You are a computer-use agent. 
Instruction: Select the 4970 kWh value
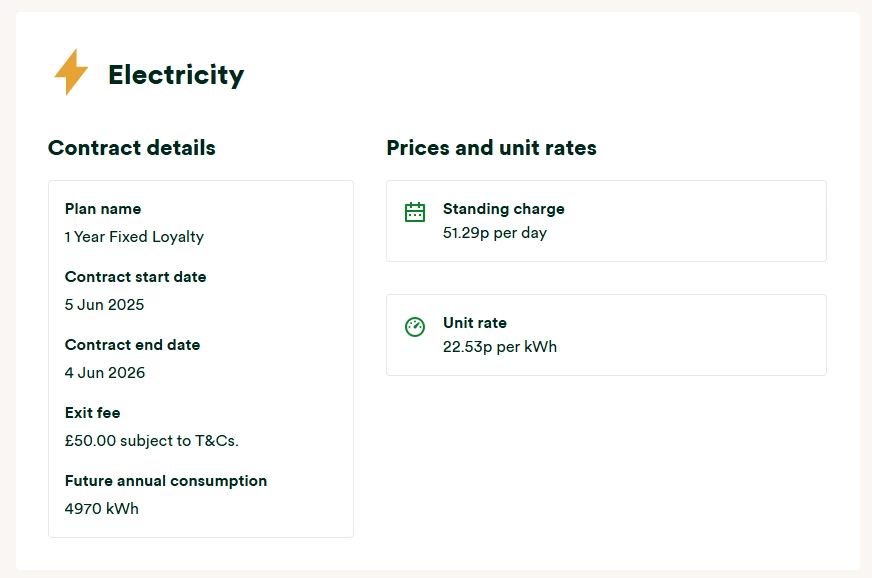point(102,509)
